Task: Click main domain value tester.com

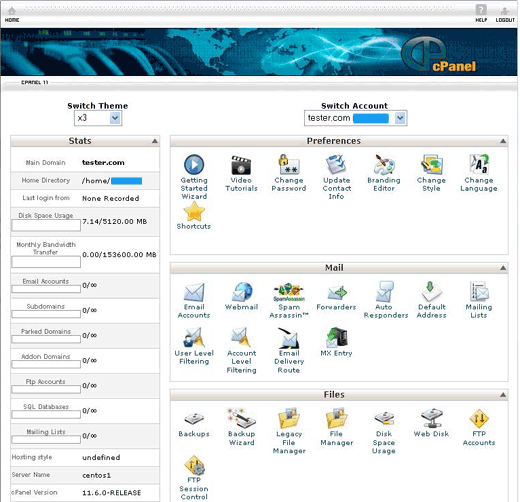Action: coord(103,163)
